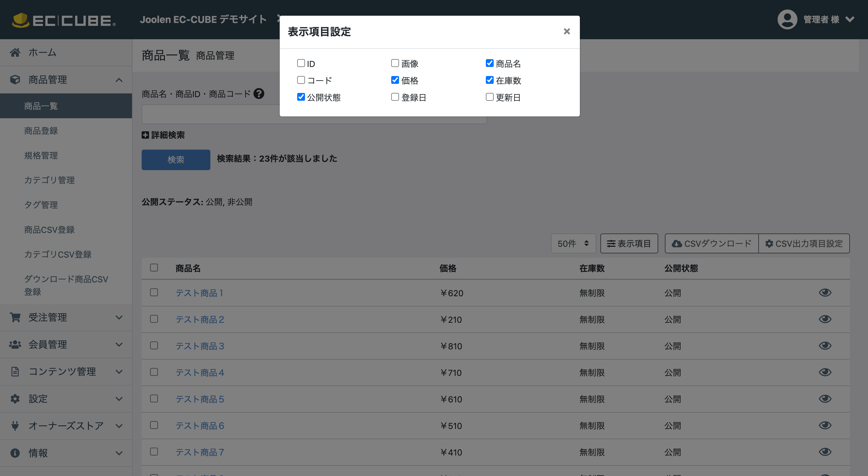The width and height of the screenshot is (868, 476).
Task: Toggle visibility eye for テスト商品1
Action: click(x=825, y=293)
